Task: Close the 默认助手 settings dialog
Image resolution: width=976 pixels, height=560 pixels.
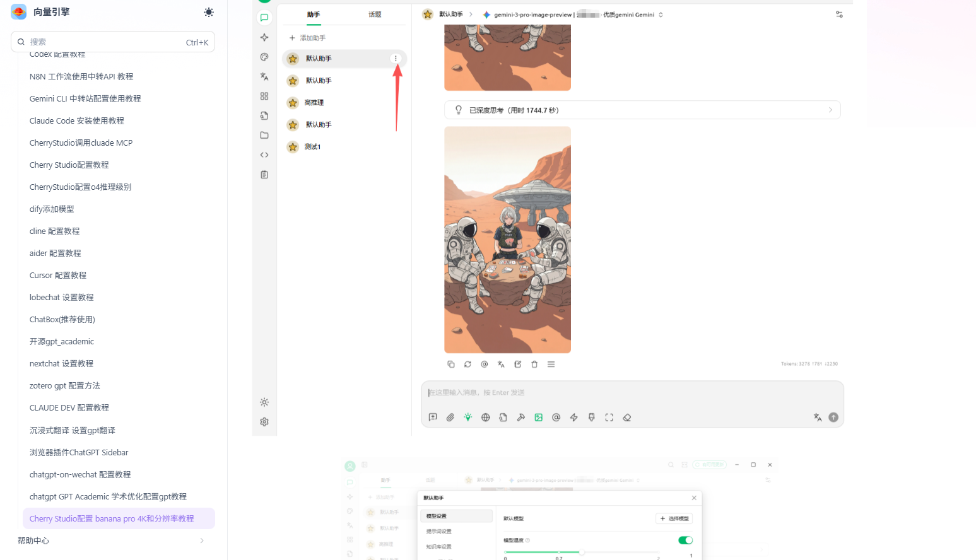Action: tap(694, 498)
